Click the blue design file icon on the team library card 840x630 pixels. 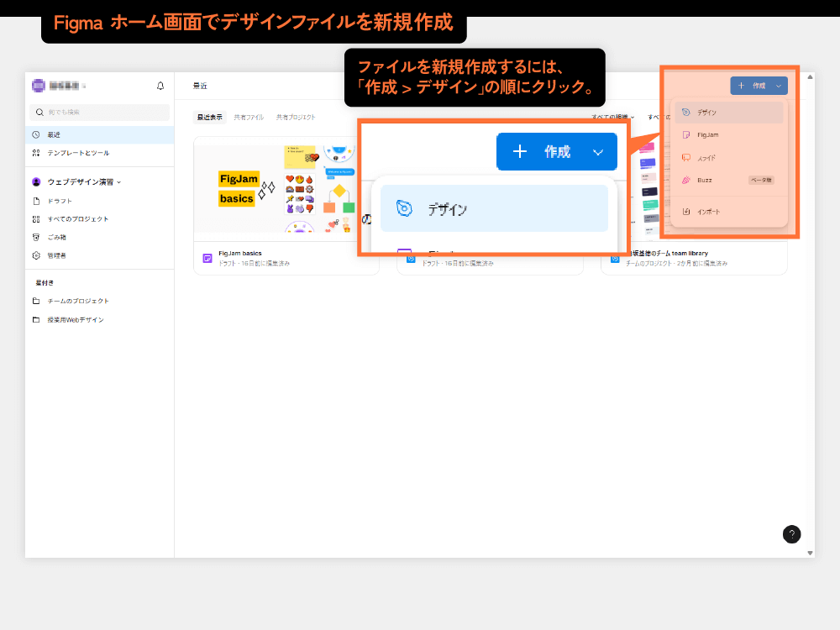(x=615, y=259)
